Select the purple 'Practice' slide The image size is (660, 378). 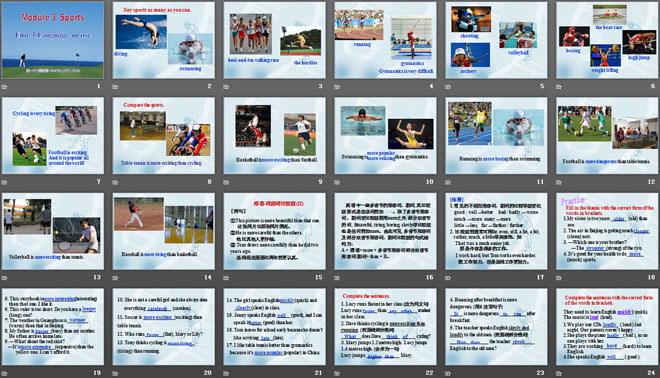(607, 231)
